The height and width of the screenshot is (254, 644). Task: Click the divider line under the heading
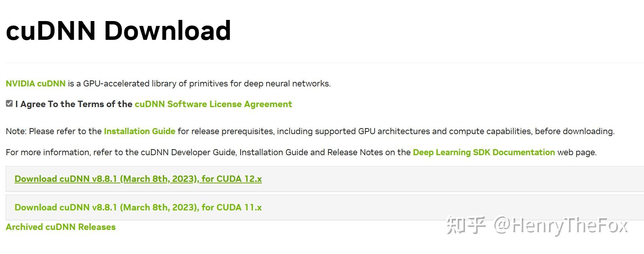point(325,63)
